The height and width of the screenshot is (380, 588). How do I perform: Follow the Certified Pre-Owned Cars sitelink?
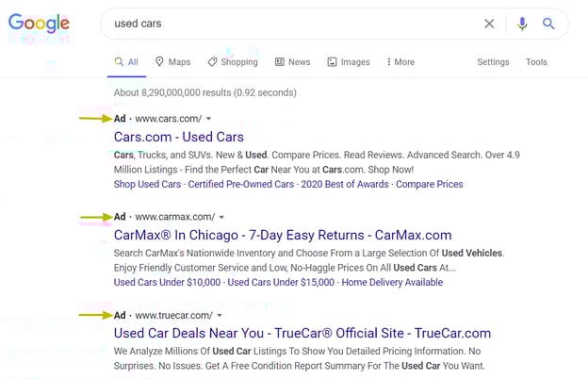(240, 184)
